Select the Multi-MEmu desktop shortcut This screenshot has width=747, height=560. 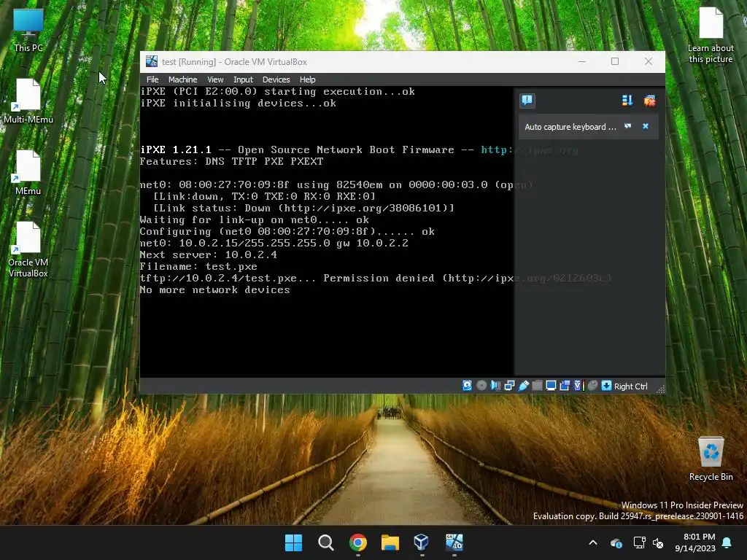coord(28,101)
